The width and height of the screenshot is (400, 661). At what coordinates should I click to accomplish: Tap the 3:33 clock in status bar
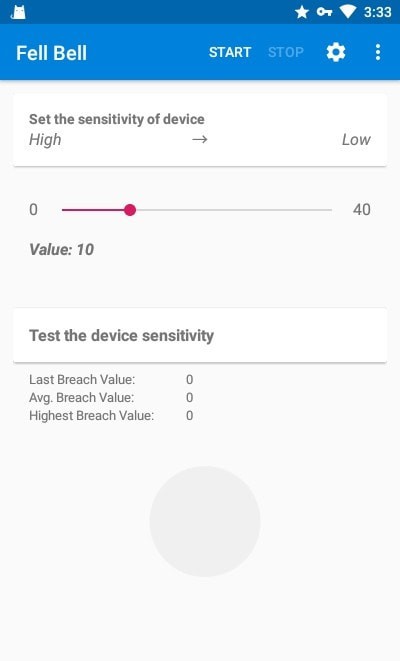[378, 12]
